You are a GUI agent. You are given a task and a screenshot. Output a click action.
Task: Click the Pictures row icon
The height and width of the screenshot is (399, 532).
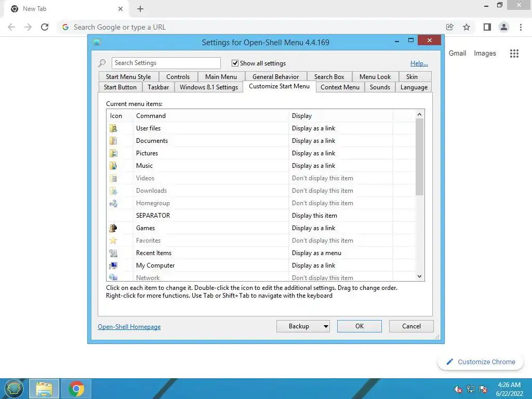pos(113,153)
